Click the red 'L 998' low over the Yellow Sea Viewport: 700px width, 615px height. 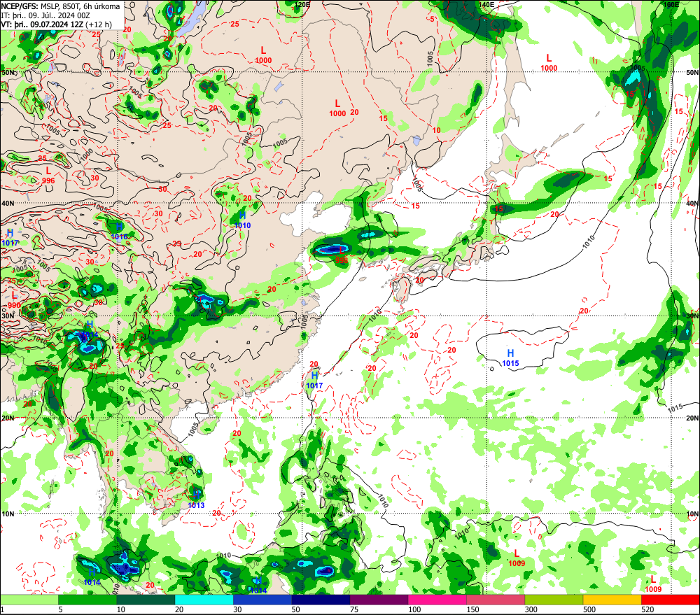[342, 255]
